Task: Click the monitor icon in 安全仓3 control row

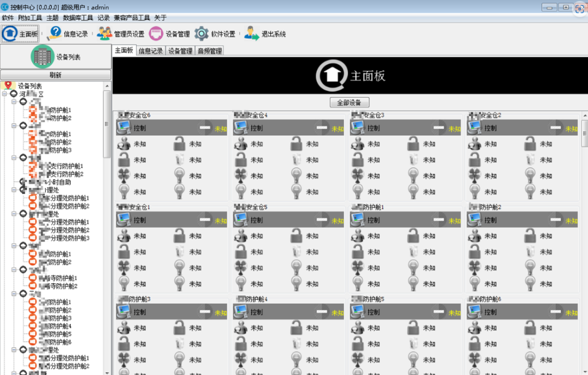Action: tap(357, 128)
